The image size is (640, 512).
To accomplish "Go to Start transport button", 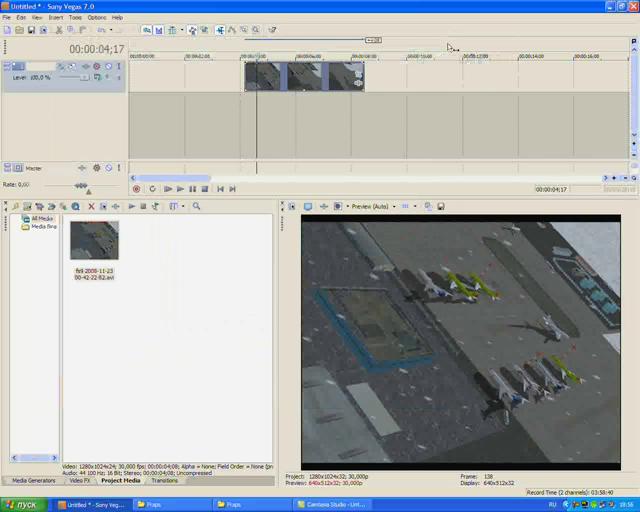I will tap(220, 189).
